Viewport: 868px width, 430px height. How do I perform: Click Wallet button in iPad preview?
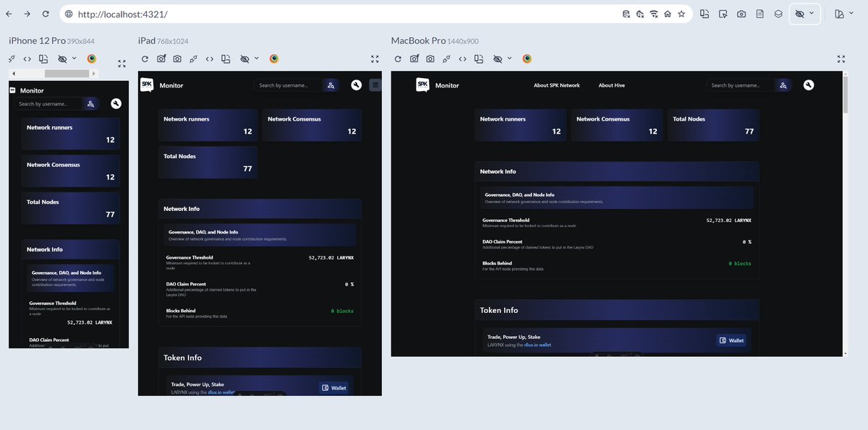(x=333, y=388)
